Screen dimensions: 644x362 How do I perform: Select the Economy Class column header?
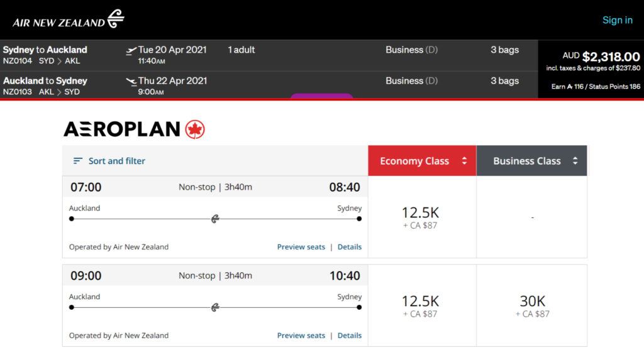tap(422, 160)
